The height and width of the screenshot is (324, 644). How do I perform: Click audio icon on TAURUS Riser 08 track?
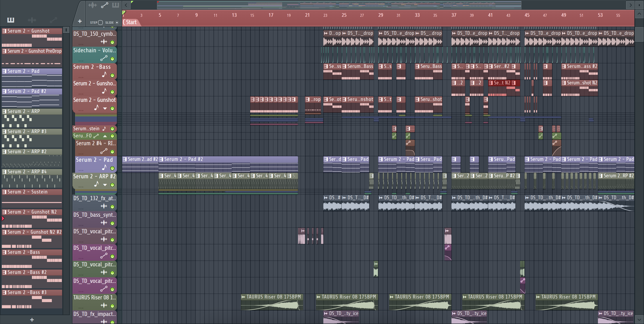click(x=104, y=305)
